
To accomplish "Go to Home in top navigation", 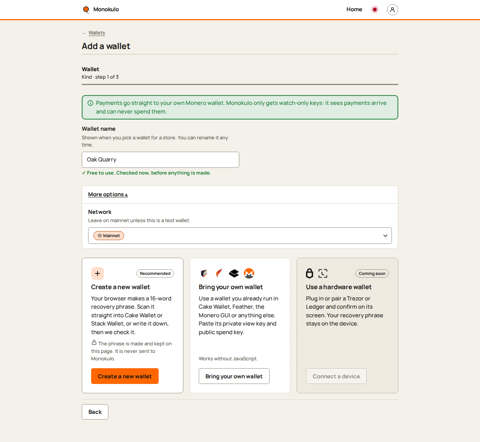I will click(x=354, y=9).
